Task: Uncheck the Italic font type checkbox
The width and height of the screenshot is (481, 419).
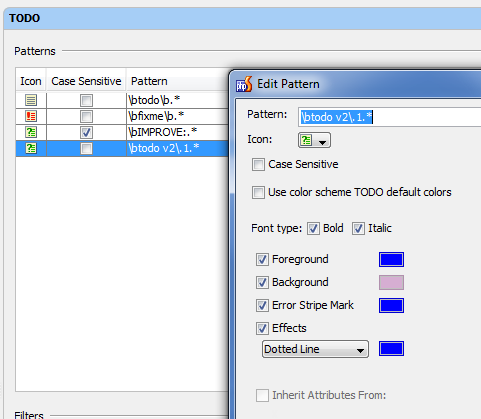Action: (358, 229)
